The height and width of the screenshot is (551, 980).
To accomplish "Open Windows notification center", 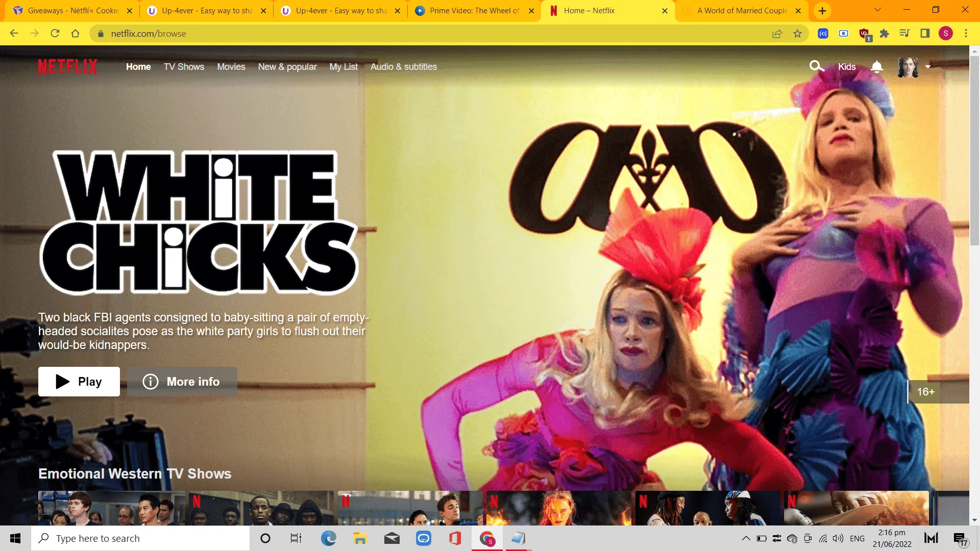I will tap(960, 538).
